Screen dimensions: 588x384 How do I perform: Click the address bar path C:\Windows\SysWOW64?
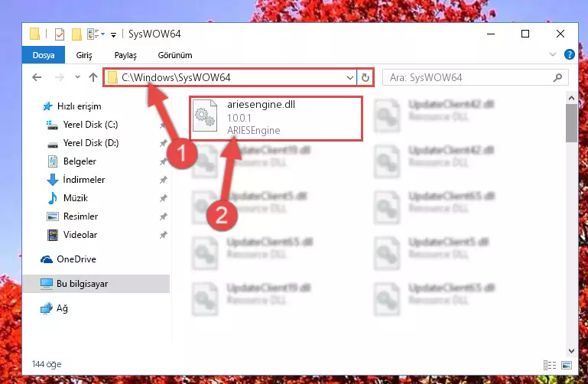point(176,77)
